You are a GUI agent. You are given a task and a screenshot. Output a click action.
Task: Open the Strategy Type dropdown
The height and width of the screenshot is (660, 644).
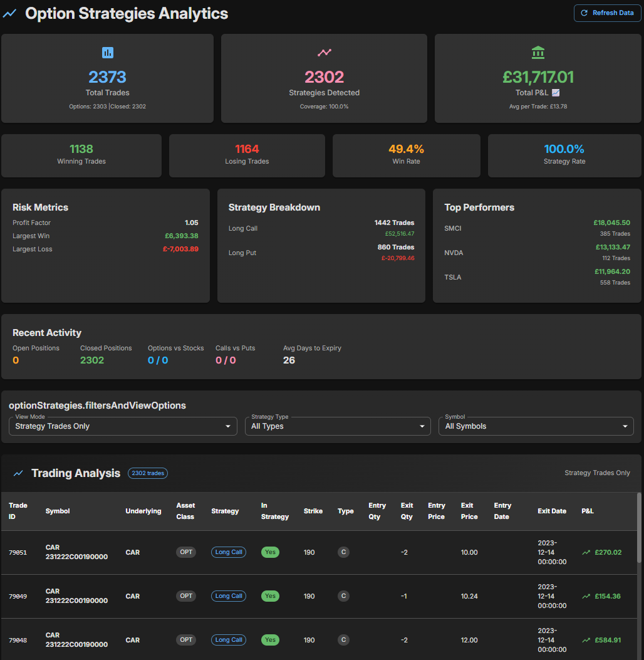click(x=338, y=426)
